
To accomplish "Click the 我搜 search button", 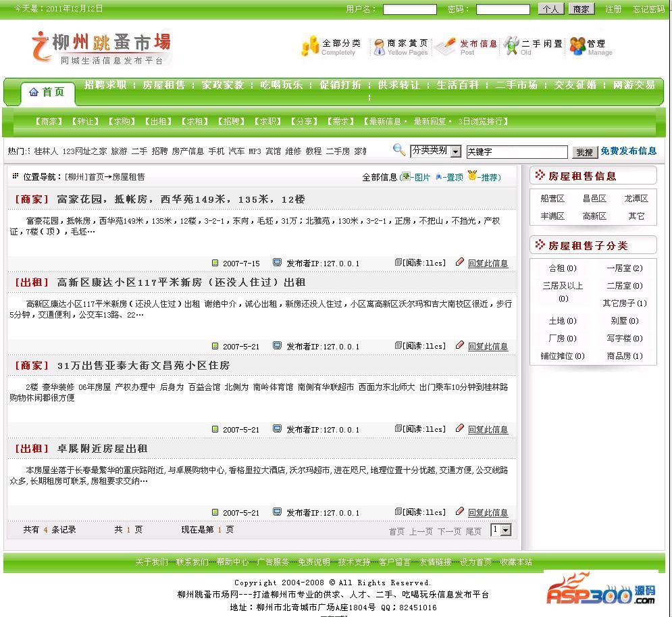I will (584, 152).
